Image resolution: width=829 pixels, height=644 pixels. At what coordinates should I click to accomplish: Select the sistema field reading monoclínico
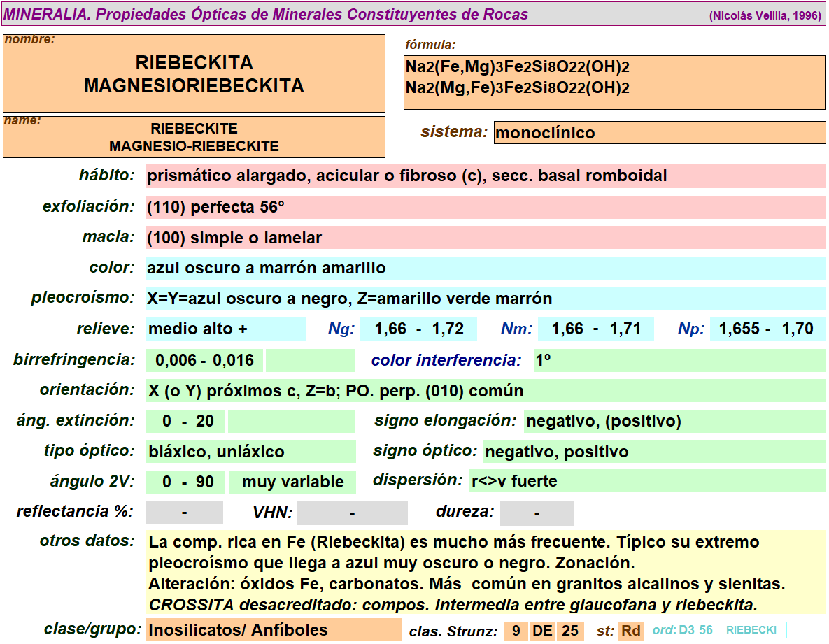[x=659, y=133]
